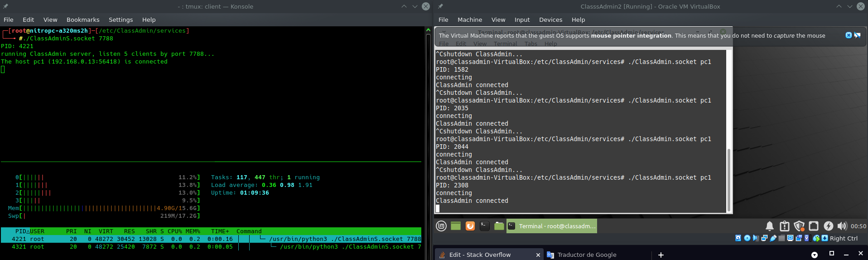Open the file manager folder icon in guest panel
The image size is (868, 260).
[x=499, y=226]
